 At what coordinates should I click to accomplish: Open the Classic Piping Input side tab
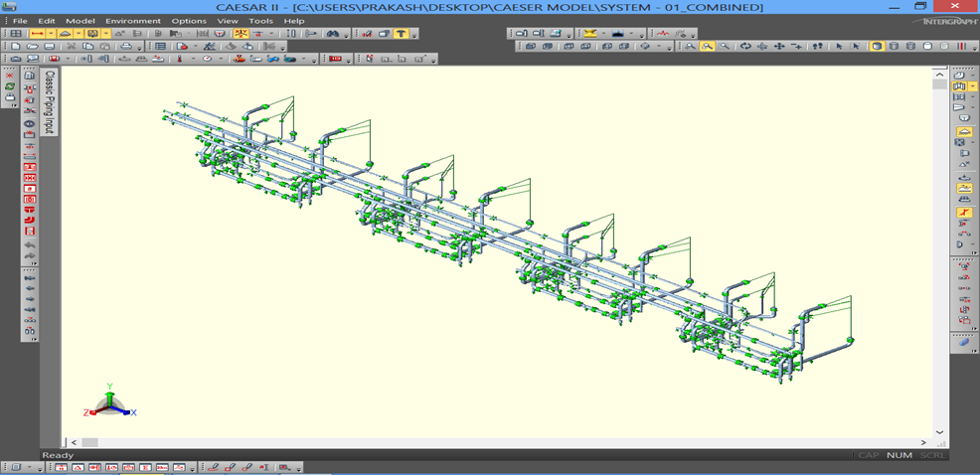tap(50, 101)
